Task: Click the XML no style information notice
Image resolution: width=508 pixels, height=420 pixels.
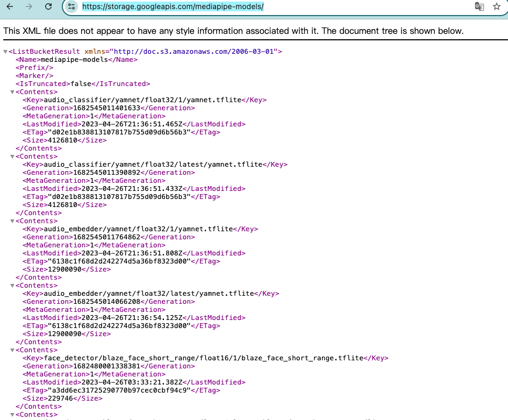Action: coord(233,31)
